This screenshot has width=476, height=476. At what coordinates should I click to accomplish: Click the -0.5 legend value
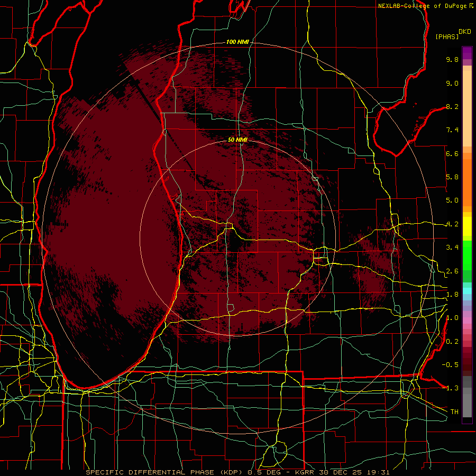point(450,364)
